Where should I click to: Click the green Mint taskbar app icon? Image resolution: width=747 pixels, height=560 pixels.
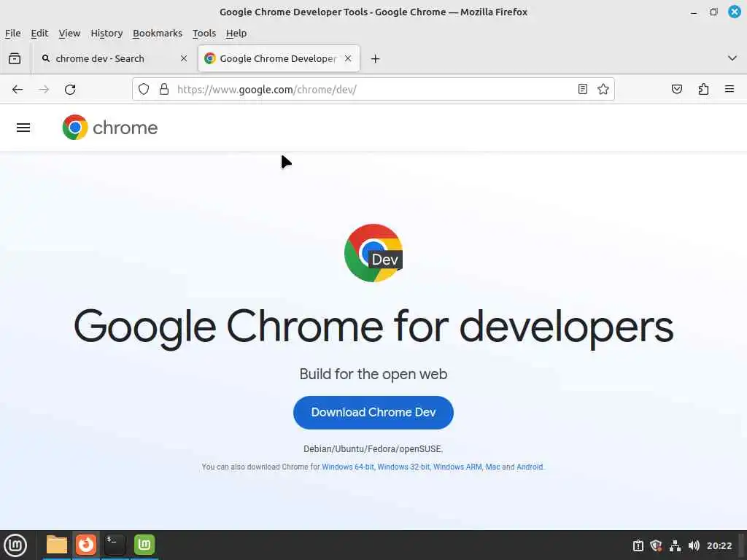click(x=144, y=545)
